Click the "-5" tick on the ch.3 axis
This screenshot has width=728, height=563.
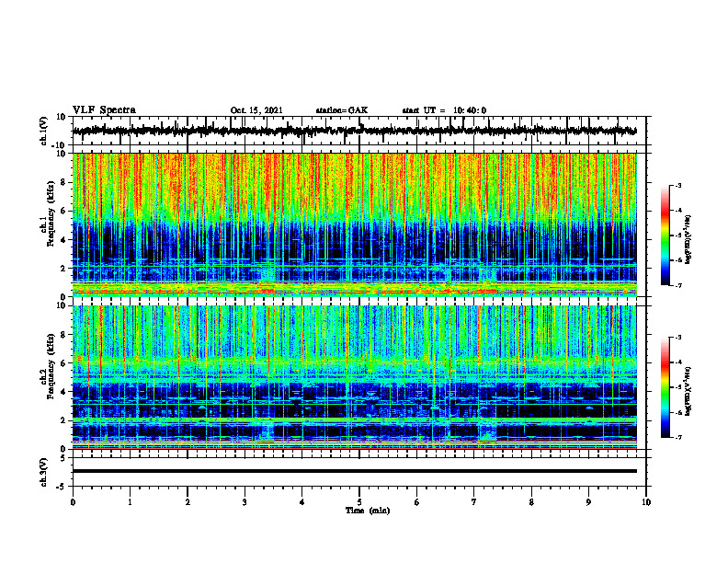(62, 487)
